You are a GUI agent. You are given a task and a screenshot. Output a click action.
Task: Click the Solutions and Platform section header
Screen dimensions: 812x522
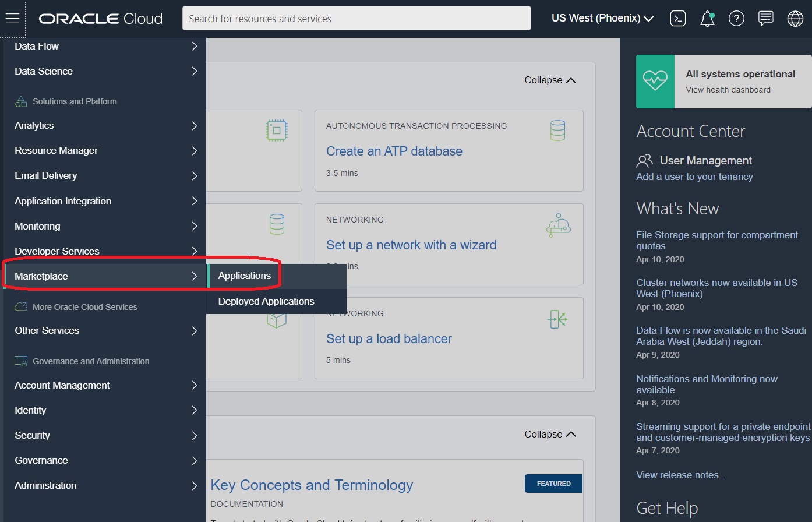[75, 101]
